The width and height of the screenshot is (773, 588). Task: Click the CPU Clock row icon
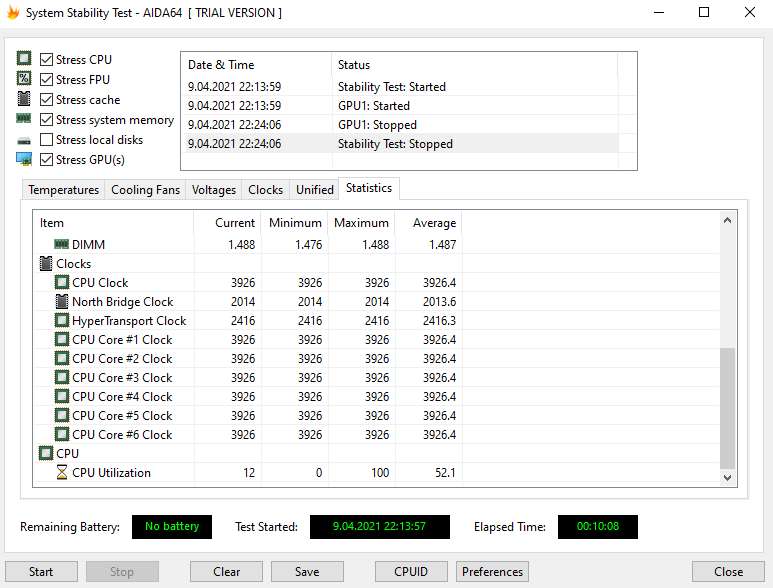[62, 282]
